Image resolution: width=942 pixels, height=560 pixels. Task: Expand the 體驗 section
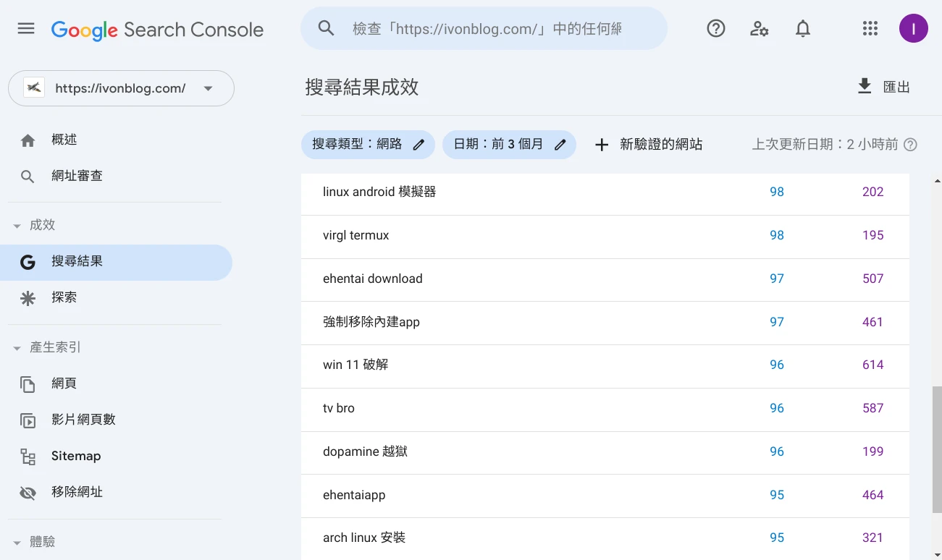pyautogui.click(x=17, y=543)
